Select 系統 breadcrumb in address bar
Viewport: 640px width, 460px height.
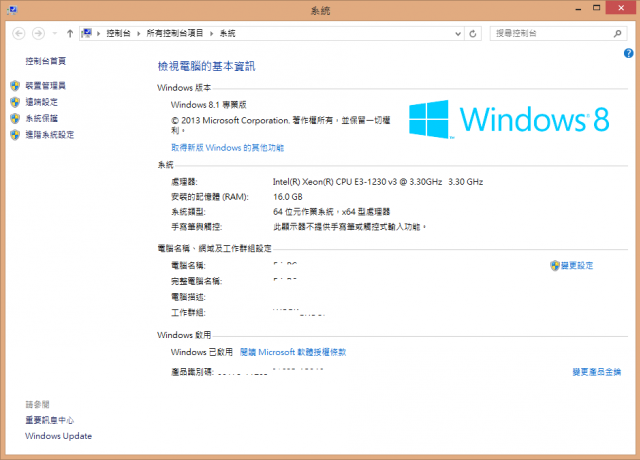[227, 33]
